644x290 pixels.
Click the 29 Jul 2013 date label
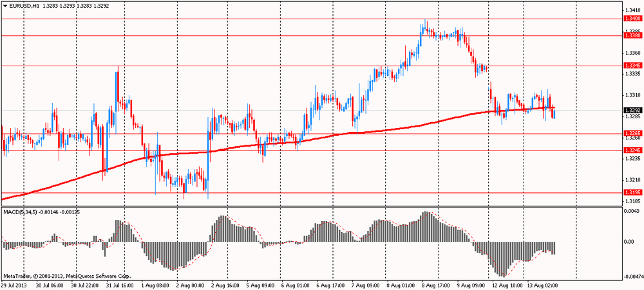(13, 285)
